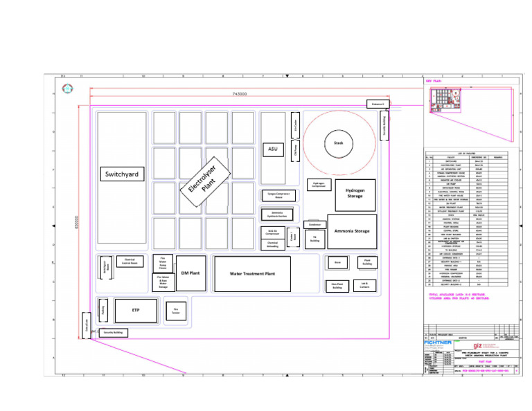Click the ETP block
Screen dimensions: 532x411
click(136, 311)
